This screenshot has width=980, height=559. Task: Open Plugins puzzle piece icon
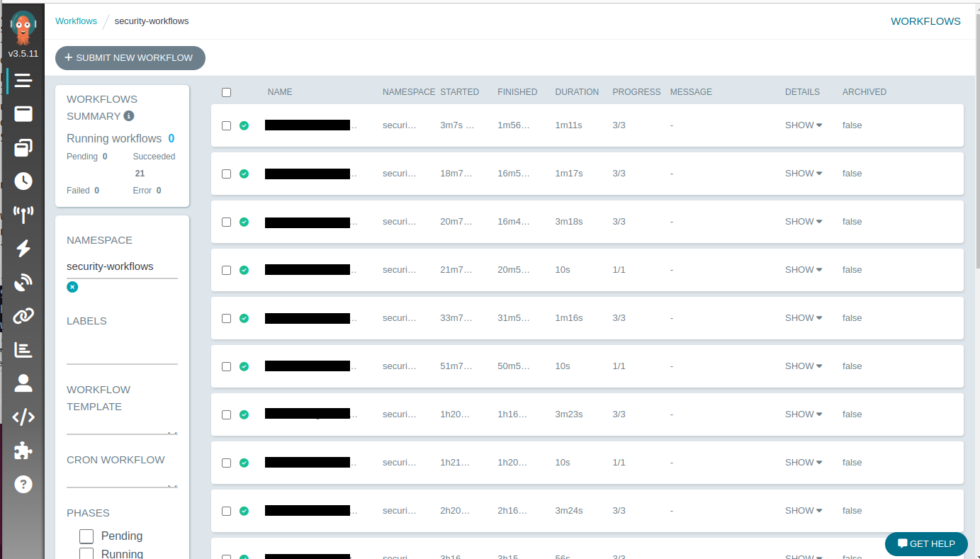pyautogui.click(x=23, y=451)
